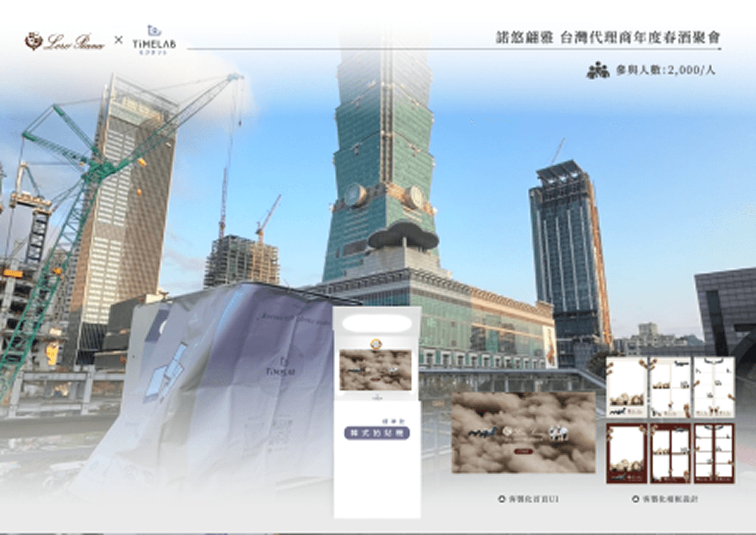Image resolution: width=756 pixels, height=535 pixels.
Task: Select the dark red four-grid frame template
Action: pos(670,453)
